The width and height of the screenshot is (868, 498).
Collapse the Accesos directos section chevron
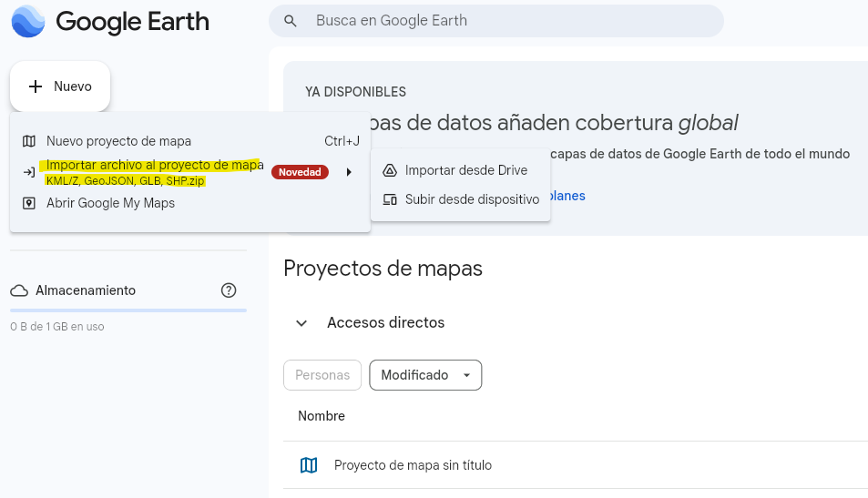(x=301, y=323)
